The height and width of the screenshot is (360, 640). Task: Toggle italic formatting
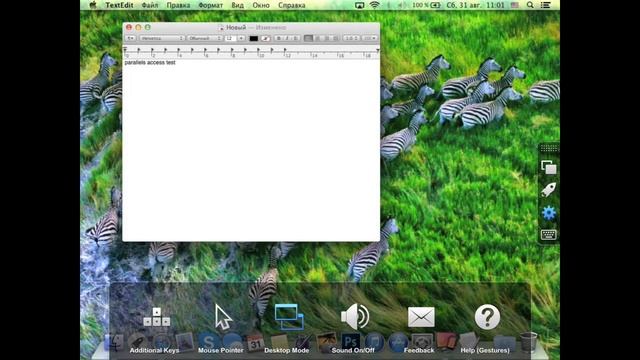click(x=287, y=38)
